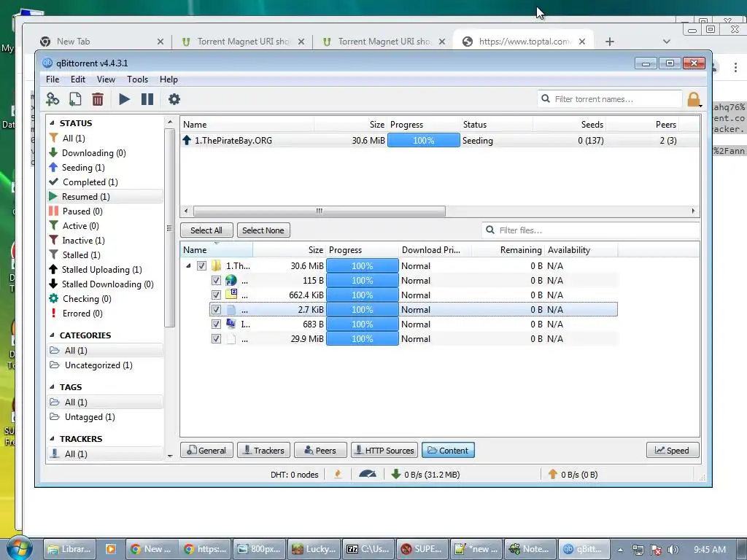Click the alternative speed limits gauge icon

point(368,474)
